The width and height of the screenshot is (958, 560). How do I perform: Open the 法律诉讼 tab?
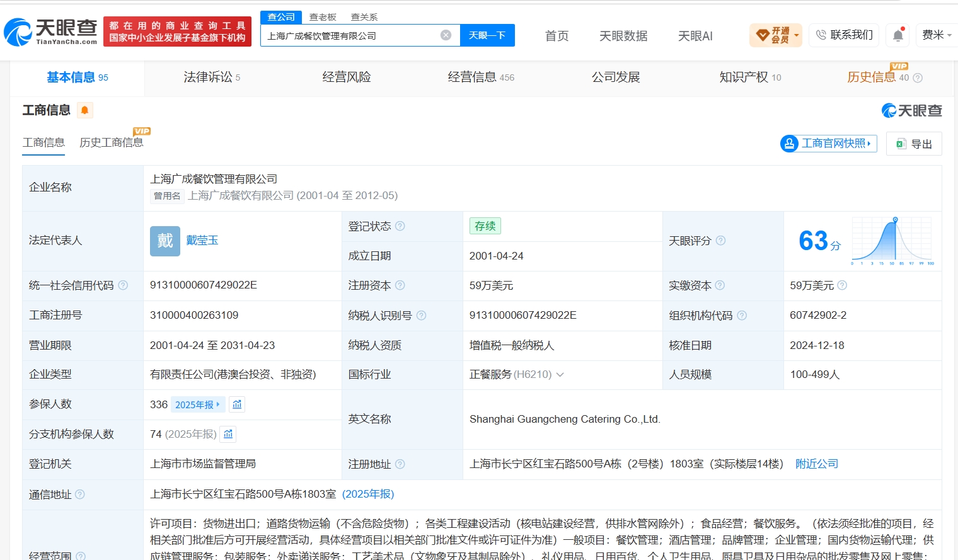coord(212,77)
